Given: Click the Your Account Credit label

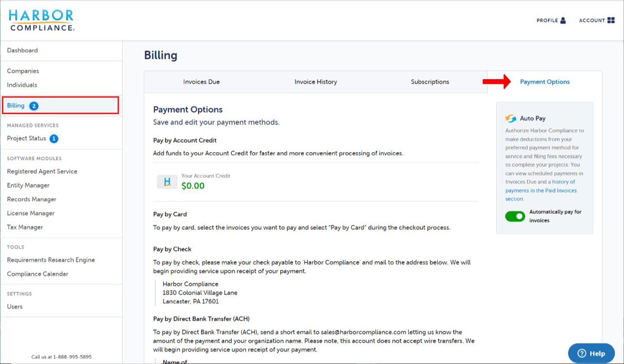Looking at the screenshot, I should [206, 176].
